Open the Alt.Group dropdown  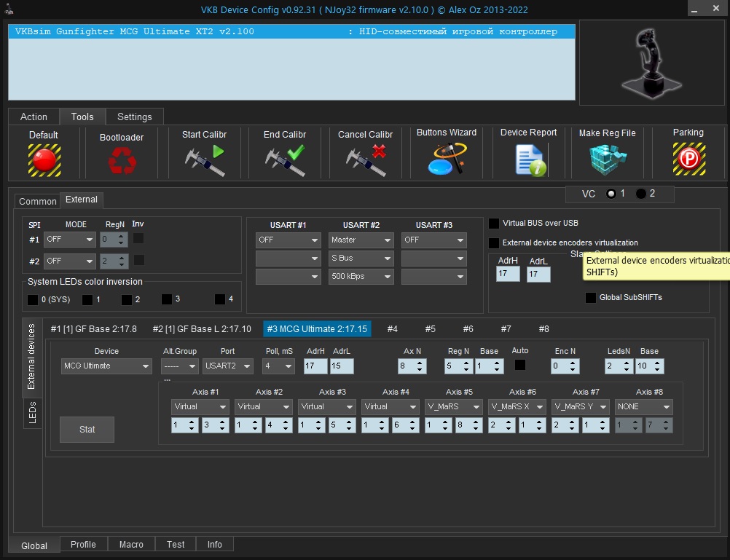(x=180, y=366)
